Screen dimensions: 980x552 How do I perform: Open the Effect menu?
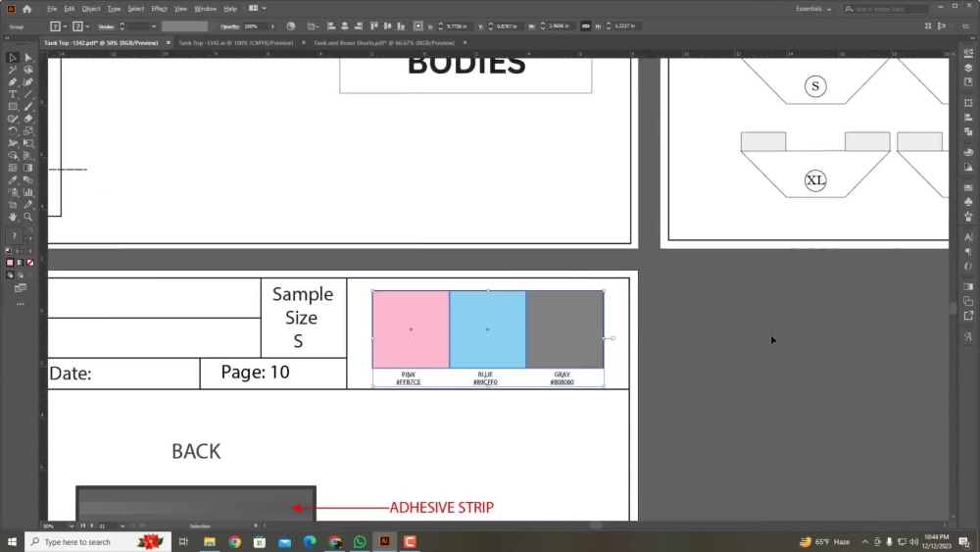[159, 9]
